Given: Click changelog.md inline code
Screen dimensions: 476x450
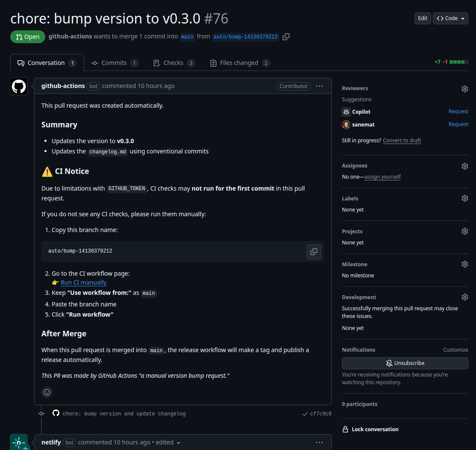Looking at the screenshot, I should (x=108, y=152).
